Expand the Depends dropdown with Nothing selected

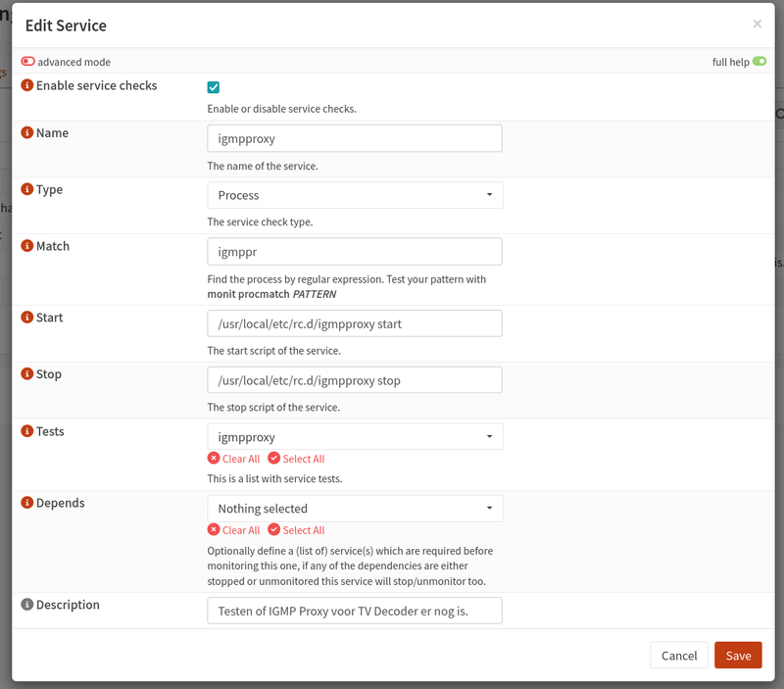coord(355,509)
